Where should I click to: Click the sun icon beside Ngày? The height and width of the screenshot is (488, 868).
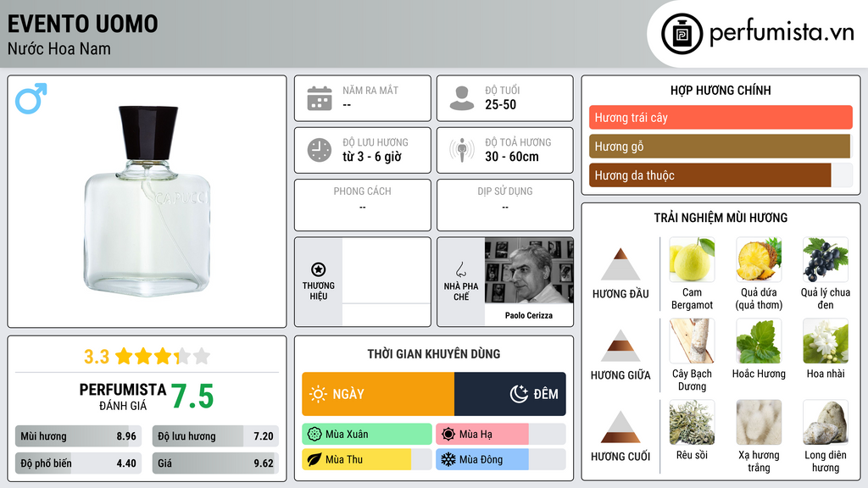[x=319, y=394]
